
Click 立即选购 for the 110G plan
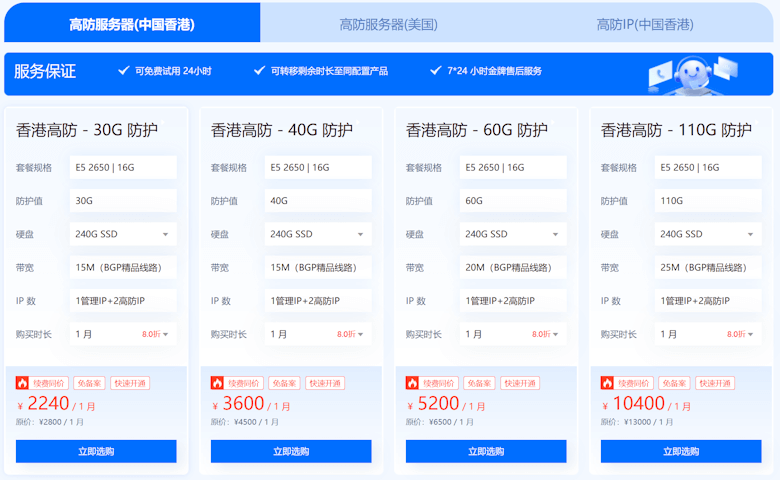(681, 451)
